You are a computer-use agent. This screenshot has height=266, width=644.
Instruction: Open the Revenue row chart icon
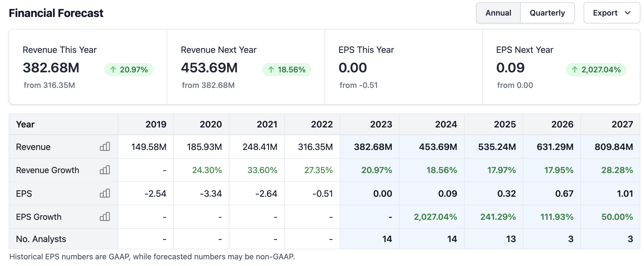tap(105, 147)
